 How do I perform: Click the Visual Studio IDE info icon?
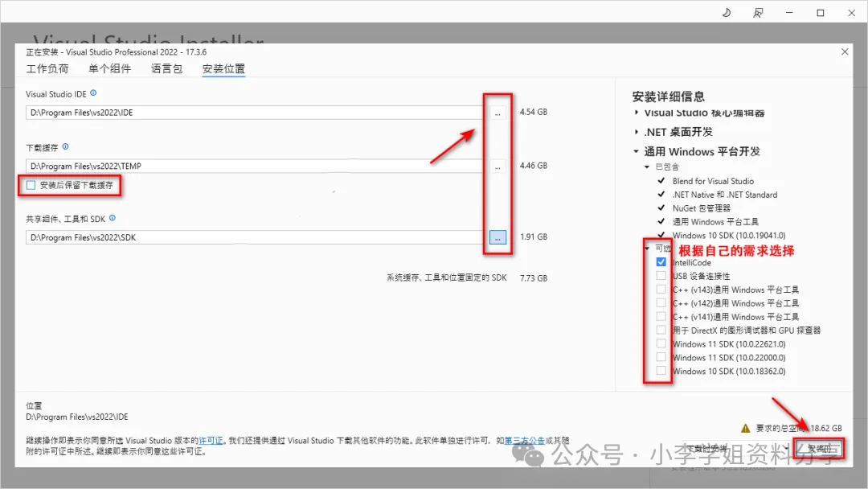[93, 93]
